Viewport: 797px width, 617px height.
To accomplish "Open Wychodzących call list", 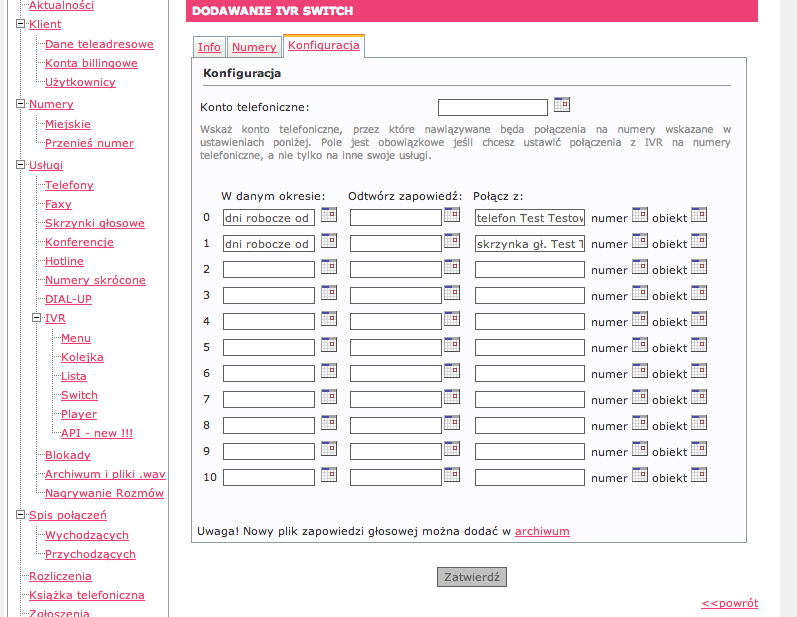I will [87, 535].
